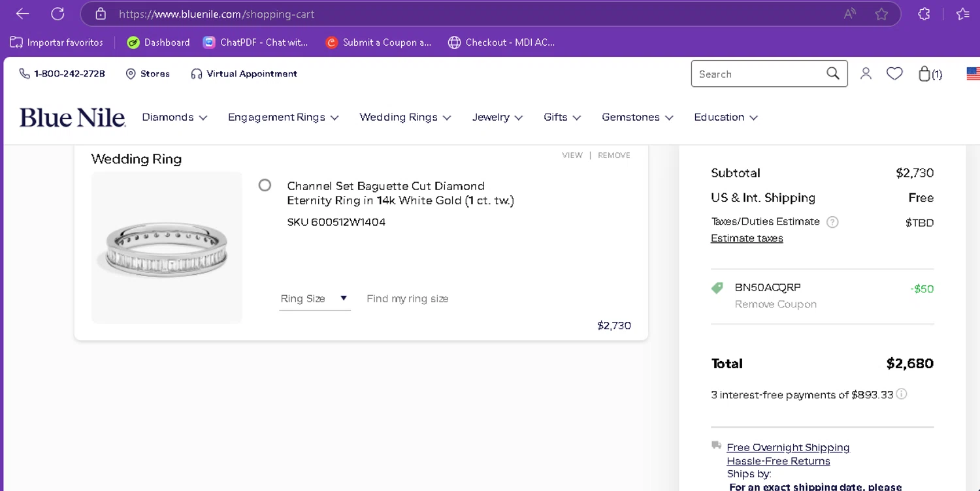980x491 pixels.
Task: Open the Checkout - MDI AC bookmark
Action: [x=501, y=42]
